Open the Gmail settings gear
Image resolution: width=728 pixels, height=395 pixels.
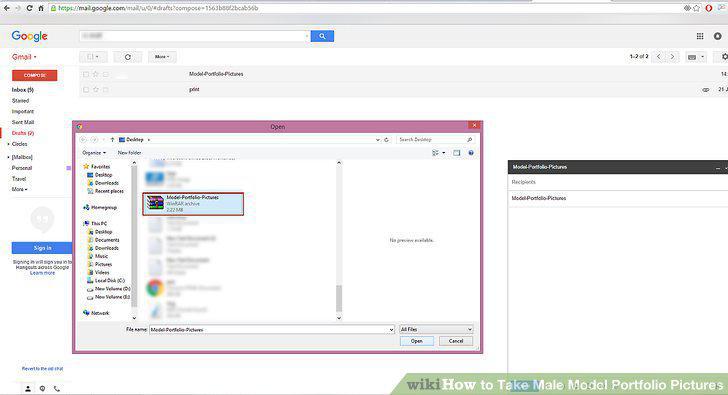(724, 57)
